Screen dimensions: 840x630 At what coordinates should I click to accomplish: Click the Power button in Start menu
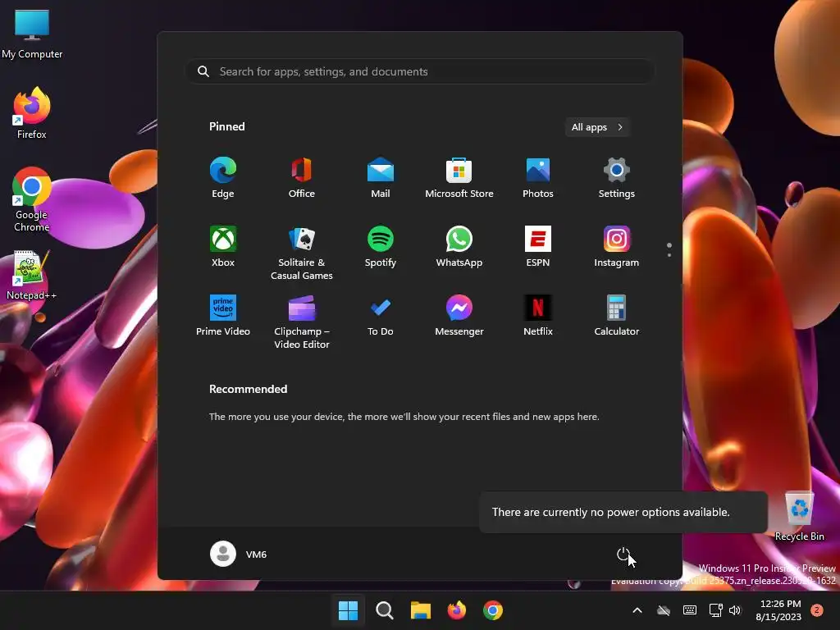(623, 555)
